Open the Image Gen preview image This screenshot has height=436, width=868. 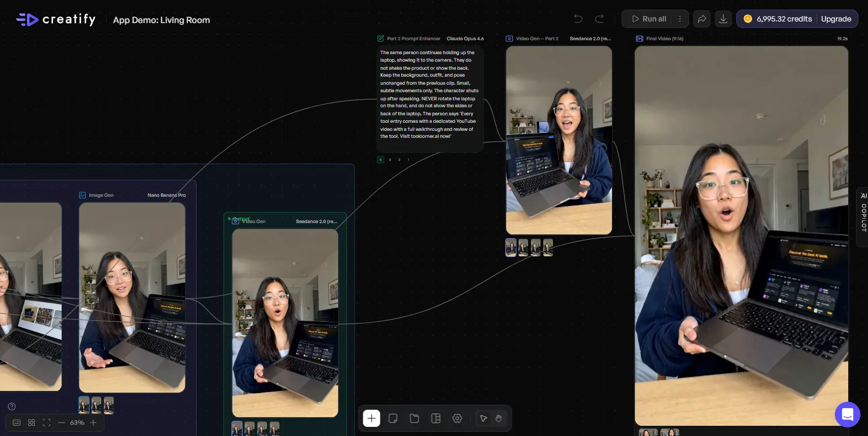(x=132, y=298)
